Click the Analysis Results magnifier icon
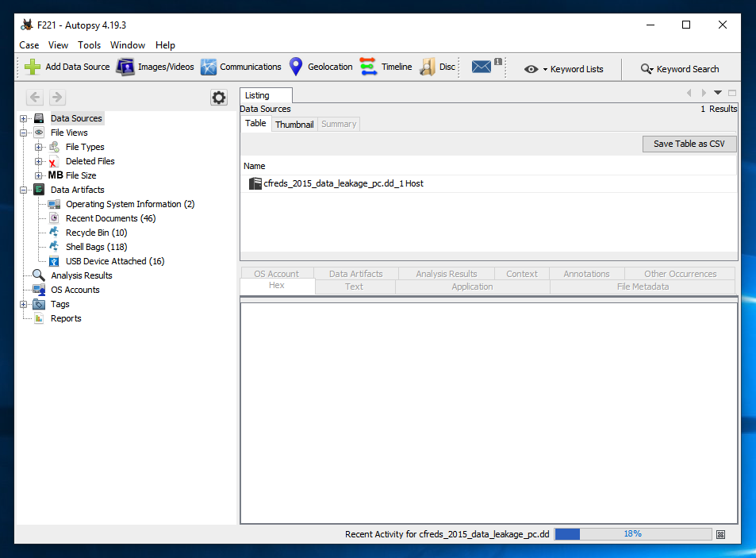Image resolution: width=756 pixels, height=558 pixels. pyautogui.click(x=39, y=275)
